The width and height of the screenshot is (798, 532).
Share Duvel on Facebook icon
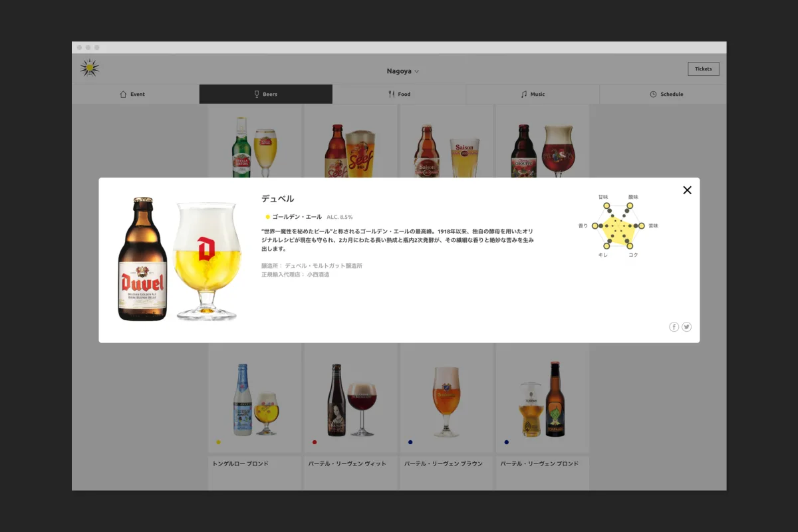(x=674, y=327)
